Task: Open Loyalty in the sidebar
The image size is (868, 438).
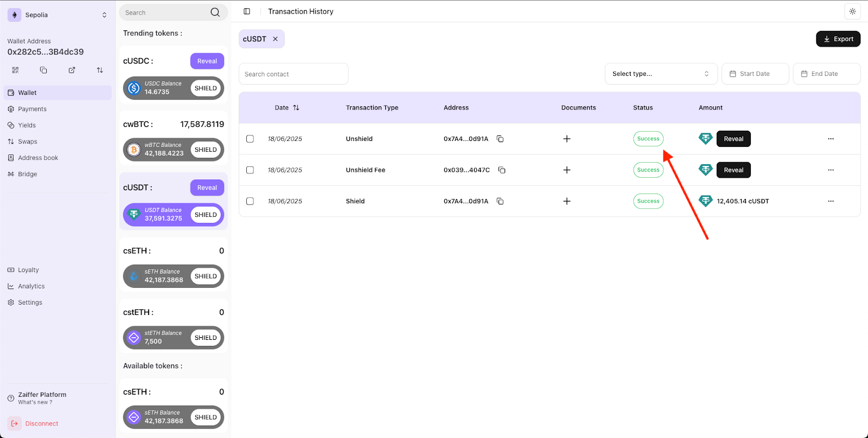Action: coord(58,270)
